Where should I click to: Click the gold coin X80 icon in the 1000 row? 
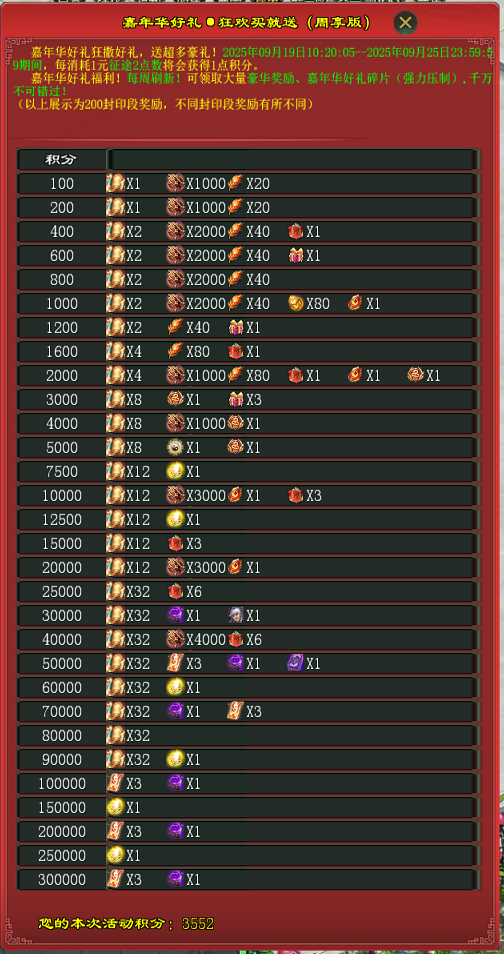[296, 303]
